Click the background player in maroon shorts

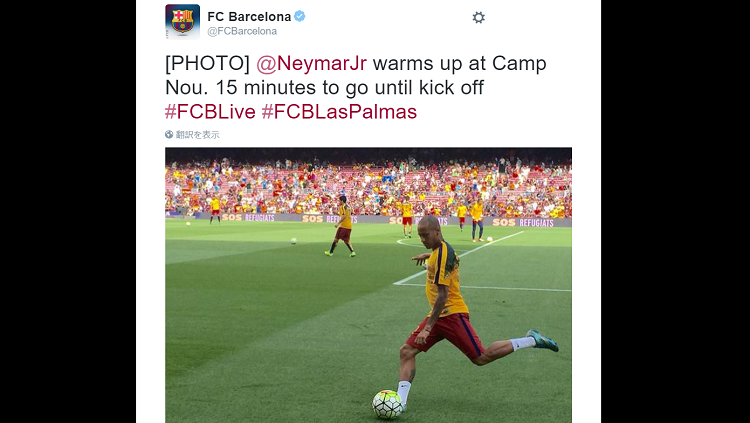[342, 226]
